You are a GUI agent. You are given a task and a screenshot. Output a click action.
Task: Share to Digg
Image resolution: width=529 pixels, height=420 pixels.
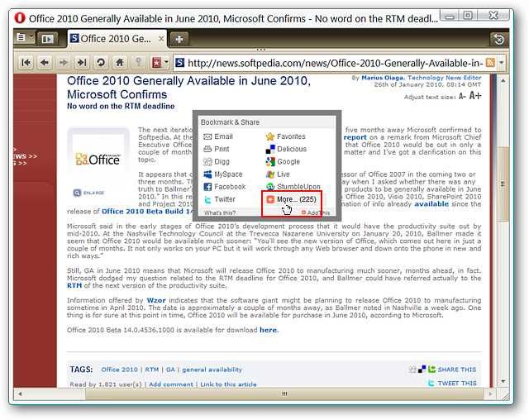point(217,161)
